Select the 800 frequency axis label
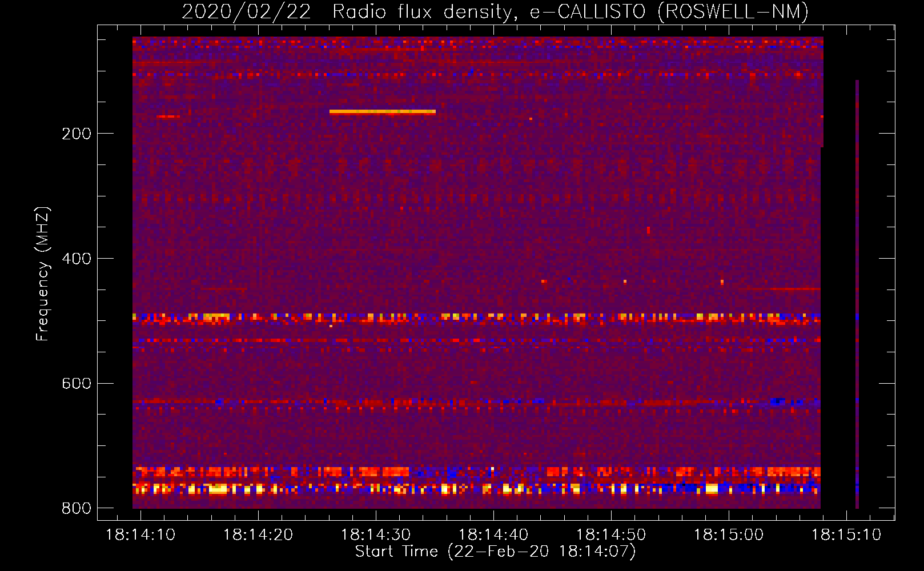 (x=77, y=508)
